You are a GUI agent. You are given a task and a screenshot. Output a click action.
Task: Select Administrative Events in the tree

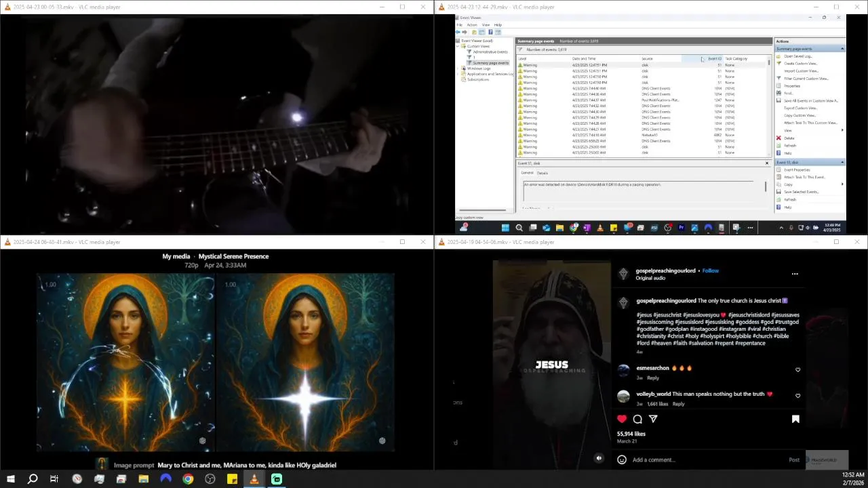point(490,52)
